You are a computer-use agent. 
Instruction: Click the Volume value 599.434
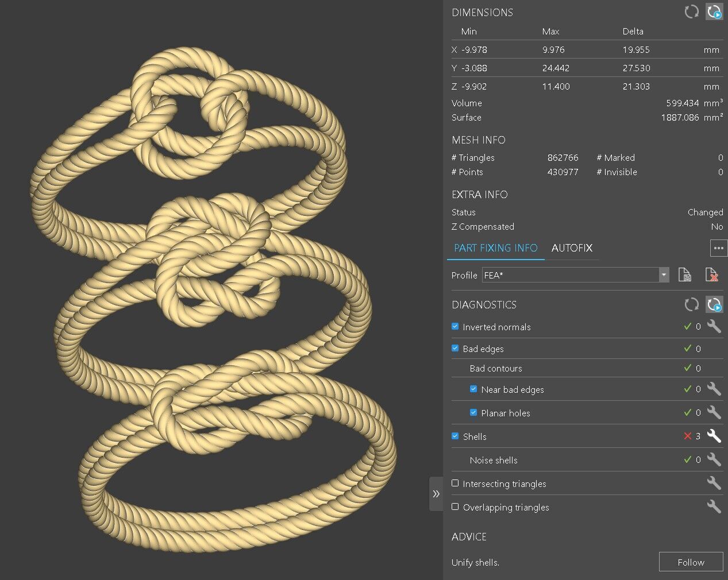[x=683, y=103]
